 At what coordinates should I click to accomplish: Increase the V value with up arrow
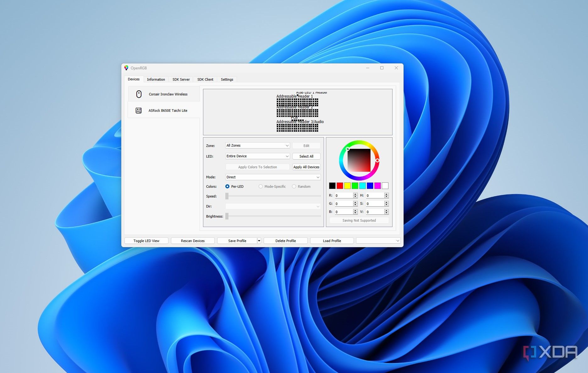point(387,210)
